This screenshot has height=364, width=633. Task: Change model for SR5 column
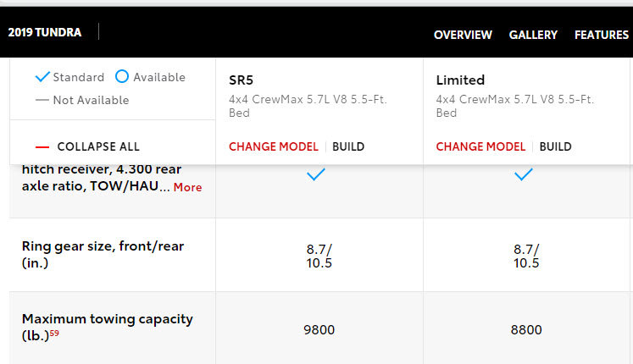click(x=274, y=146)
